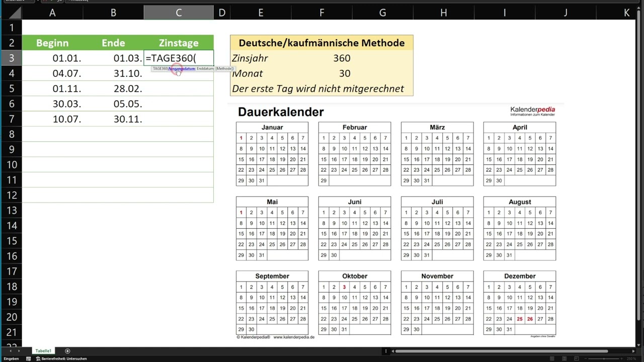Click the cell being edited with =TAGE360(
Screen dimensions: 644x362
179,58
